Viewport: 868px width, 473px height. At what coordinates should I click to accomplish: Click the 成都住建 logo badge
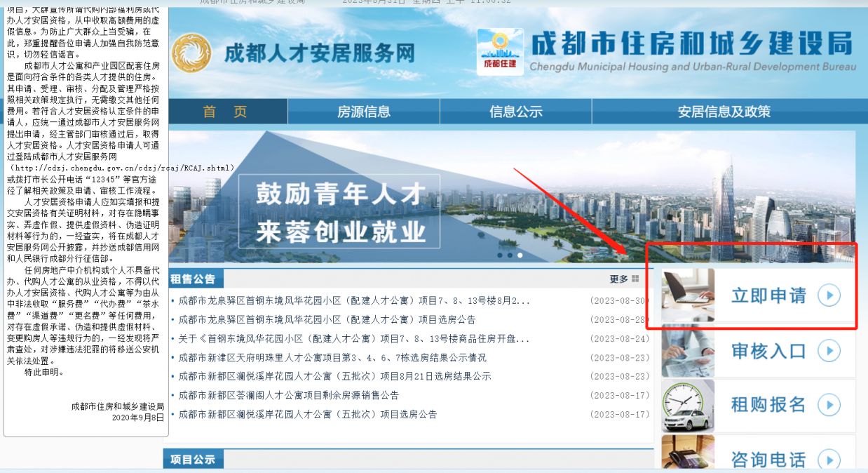click(499, 52)
